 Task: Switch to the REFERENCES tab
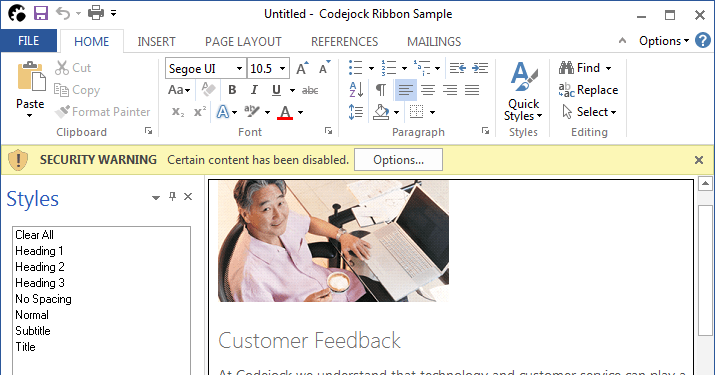(x=344, y=42)
